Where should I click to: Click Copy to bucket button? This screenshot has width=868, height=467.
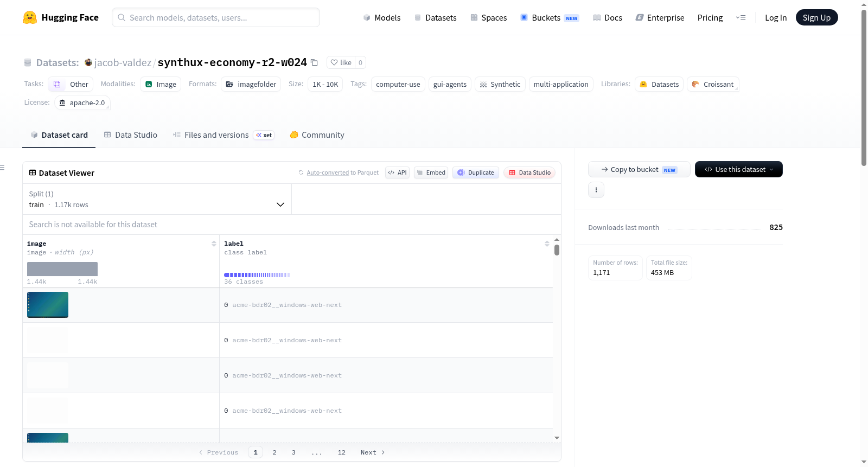coord(639,169)
